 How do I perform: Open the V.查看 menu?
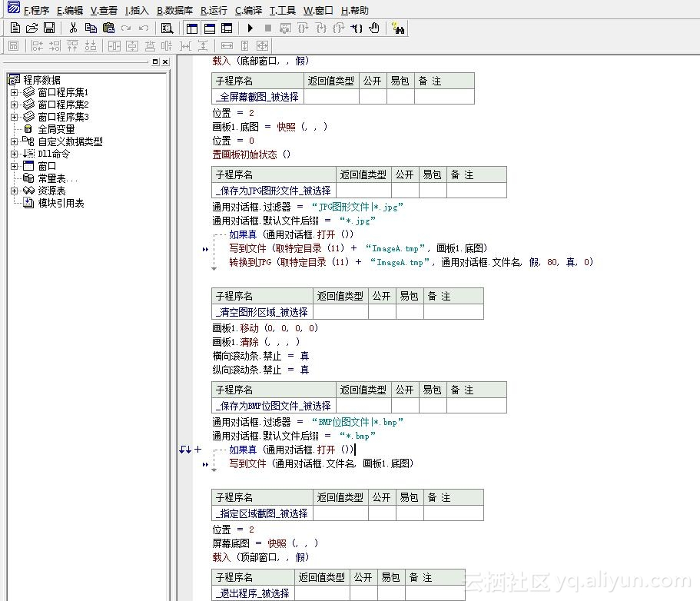pos(104,10)
